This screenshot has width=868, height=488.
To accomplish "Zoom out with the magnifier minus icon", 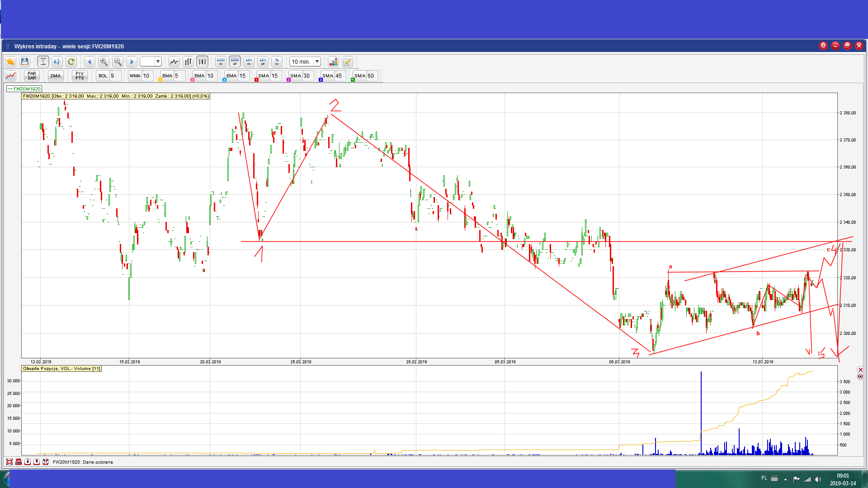I will (118, 62).
